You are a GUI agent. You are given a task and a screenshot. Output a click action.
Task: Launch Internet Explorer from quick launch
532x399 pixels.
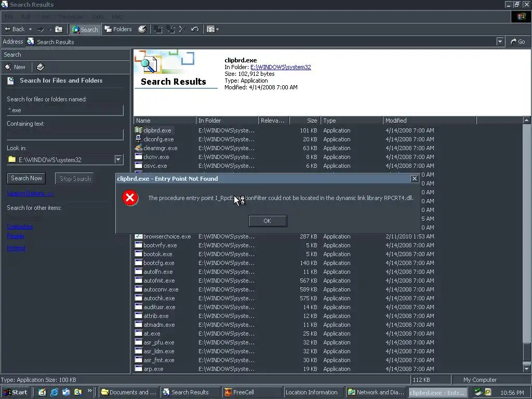54,392
